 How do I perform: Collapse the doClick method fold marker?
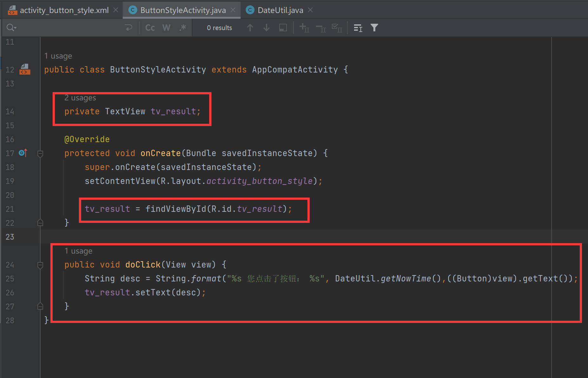coord(40,265)
